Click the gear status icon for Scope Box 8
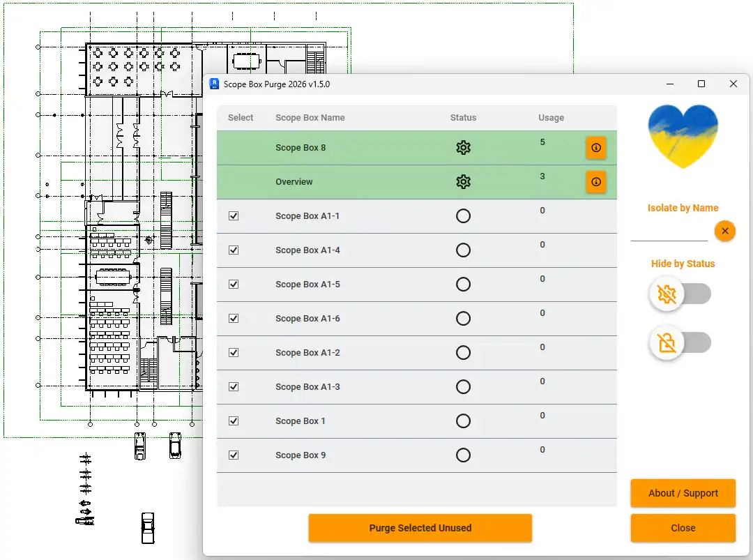753x560 pixels. point(463,147)
